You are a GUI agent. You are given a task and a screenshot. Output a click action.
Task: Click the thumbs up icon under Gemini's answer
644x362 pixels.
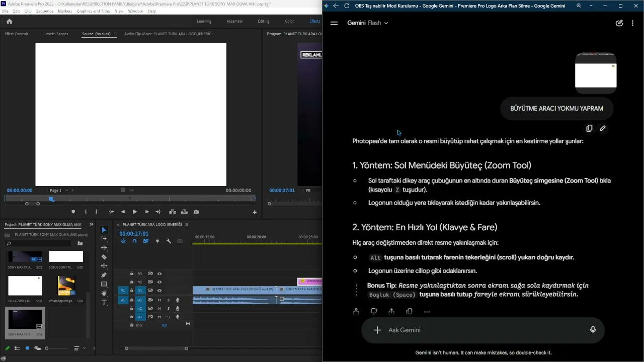coord(356,312)
